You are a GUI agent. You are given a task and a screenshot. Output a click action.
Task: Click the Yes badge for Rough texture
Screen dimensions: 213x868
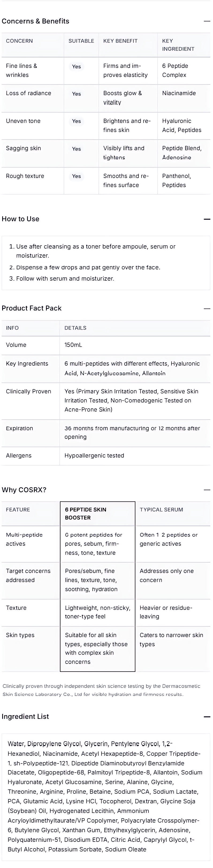click(x=77, y=176)
